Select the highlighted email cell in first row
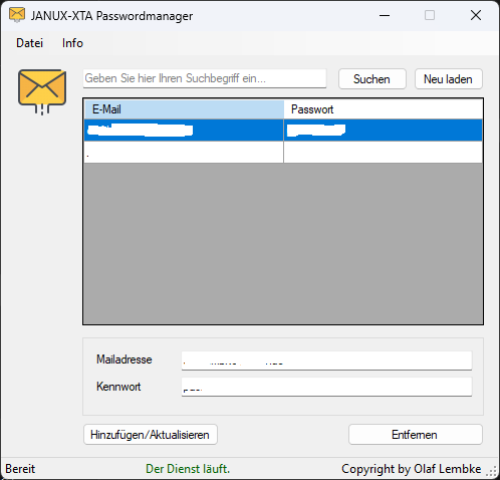The image size is (500, 480). tap(184, 130)
